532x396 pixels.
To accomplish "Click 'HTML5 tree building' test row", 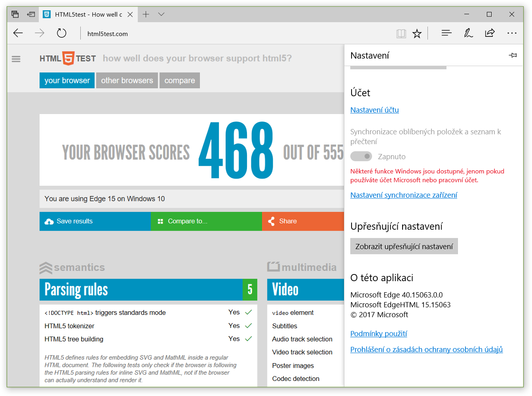I will coord(148,339).
